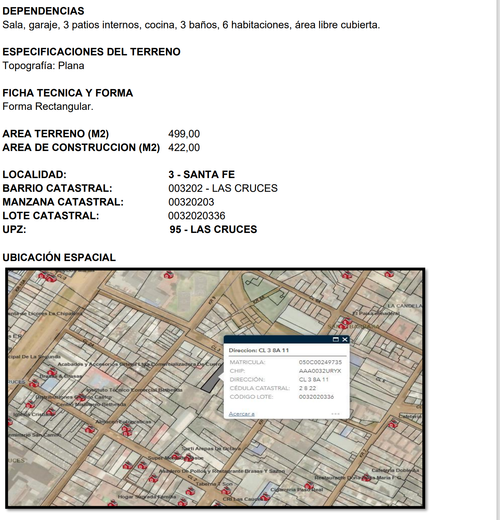Click UPZ value '95 - LAS CRUCES'
The width and height of the screenshot is (500, 520).
tap(213, 229)
